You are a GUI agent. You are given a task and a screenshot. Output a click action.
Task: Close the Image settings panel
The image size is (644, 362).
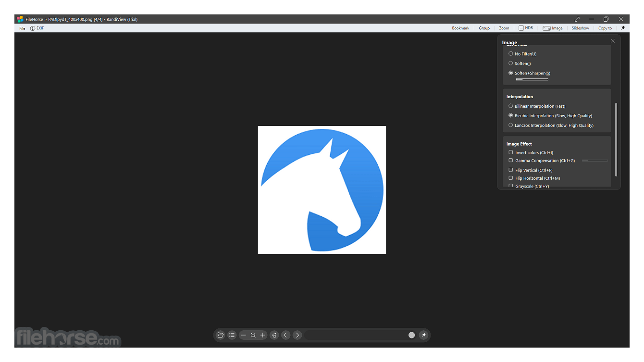(x=613, y=41)
